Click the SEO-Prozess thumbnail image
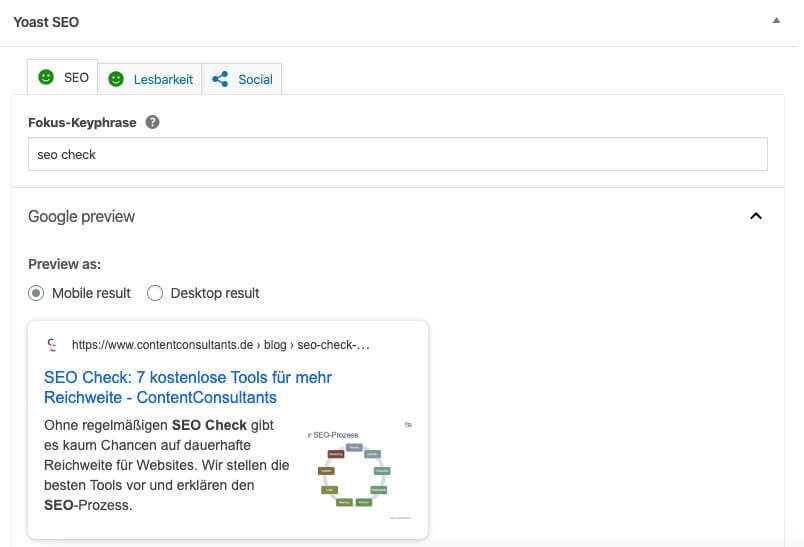Screen dimensions: 804x547 tap(359, 470)
